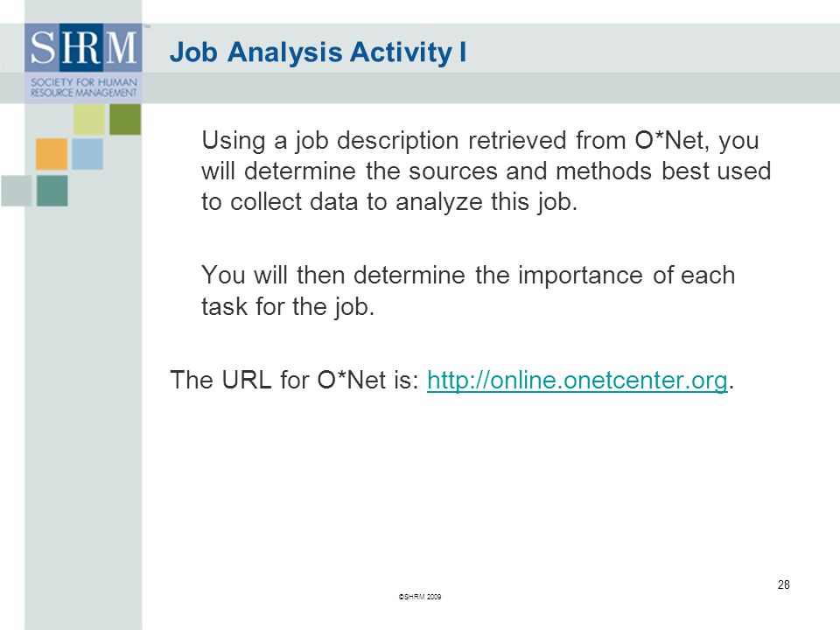
Task: Select the dark green decorative square
Action: tap(125, 119)
